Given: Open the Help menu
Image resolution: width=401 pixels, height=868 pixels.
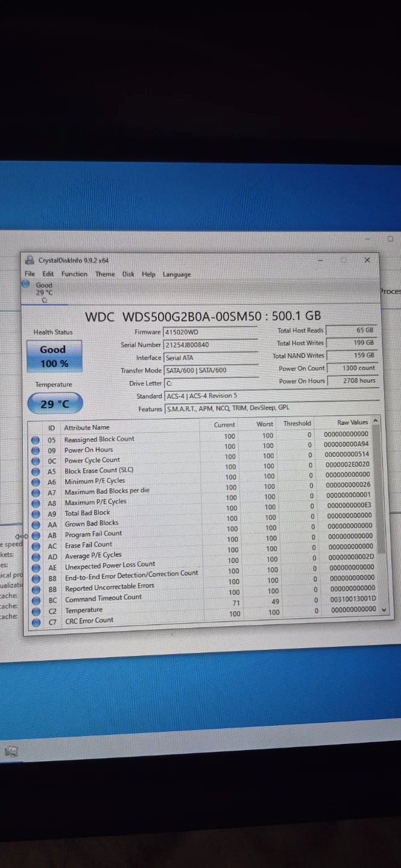Looking at the screenshot, I should [x=148, y=274].
